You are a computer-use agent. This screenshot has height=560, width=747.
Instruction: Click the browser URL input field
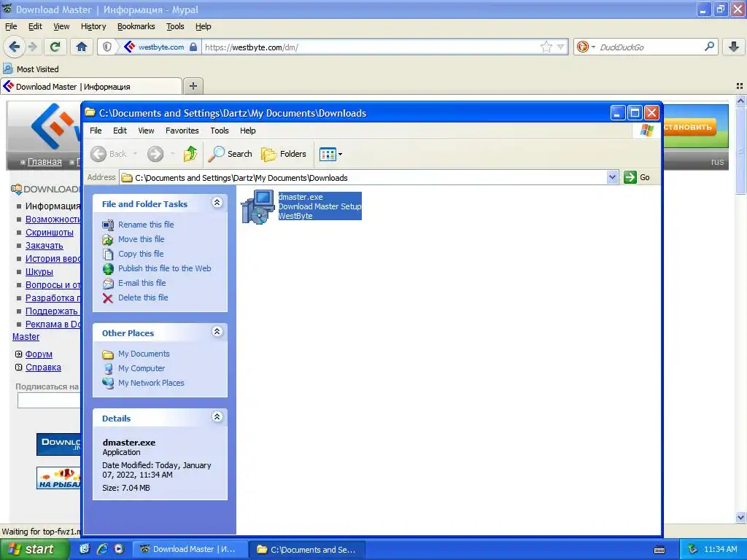371,47
